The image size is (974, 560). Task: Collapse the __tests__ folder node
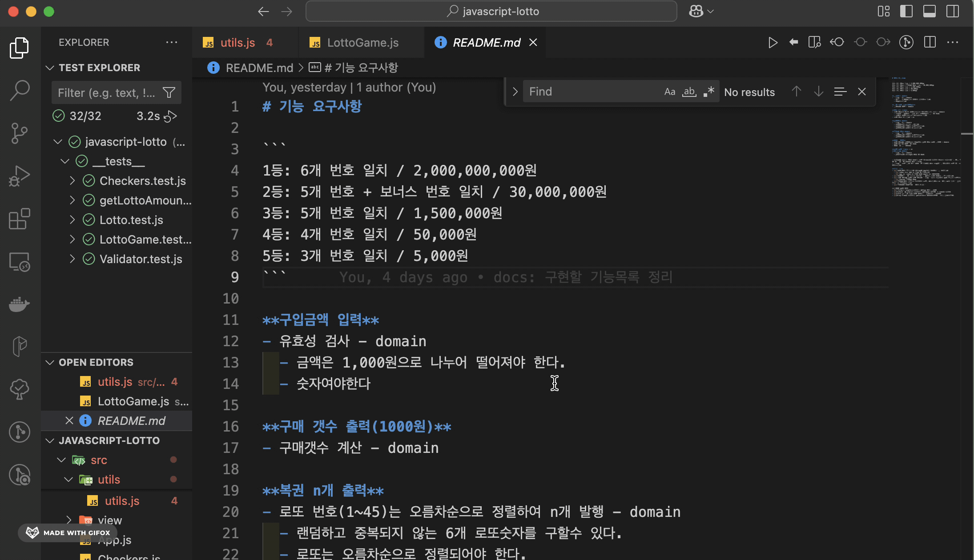(65, 161)
